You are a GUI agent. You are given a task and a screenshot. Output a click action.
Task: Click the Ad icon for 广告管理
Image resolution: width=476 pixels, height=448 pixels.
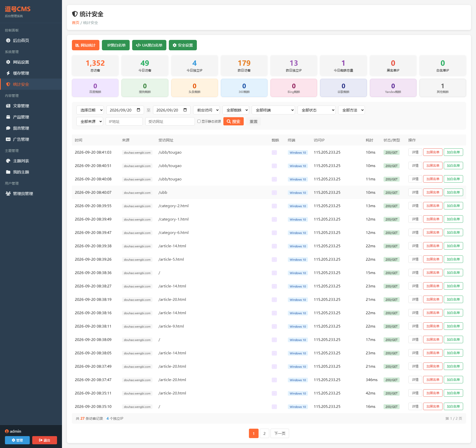coord(8,139)
